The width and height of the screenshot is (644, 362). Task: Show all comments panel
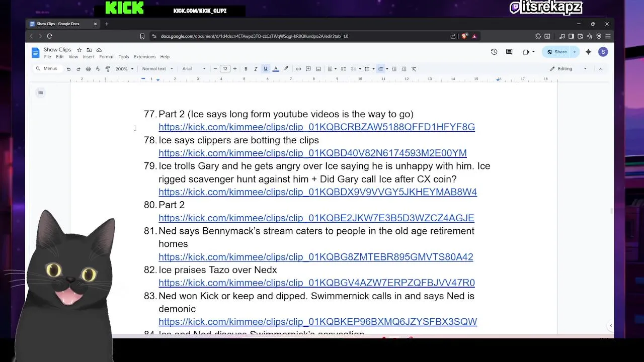pos(509,52)
